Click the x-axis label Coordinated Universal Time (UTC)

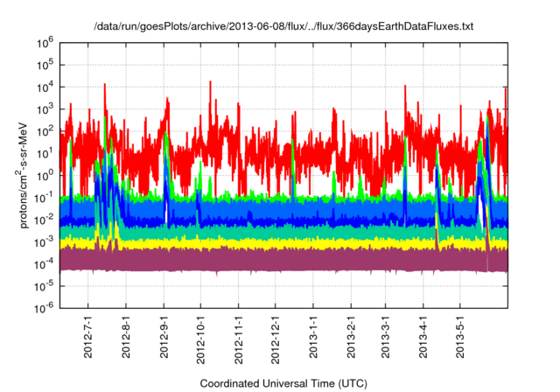(283, 383)
